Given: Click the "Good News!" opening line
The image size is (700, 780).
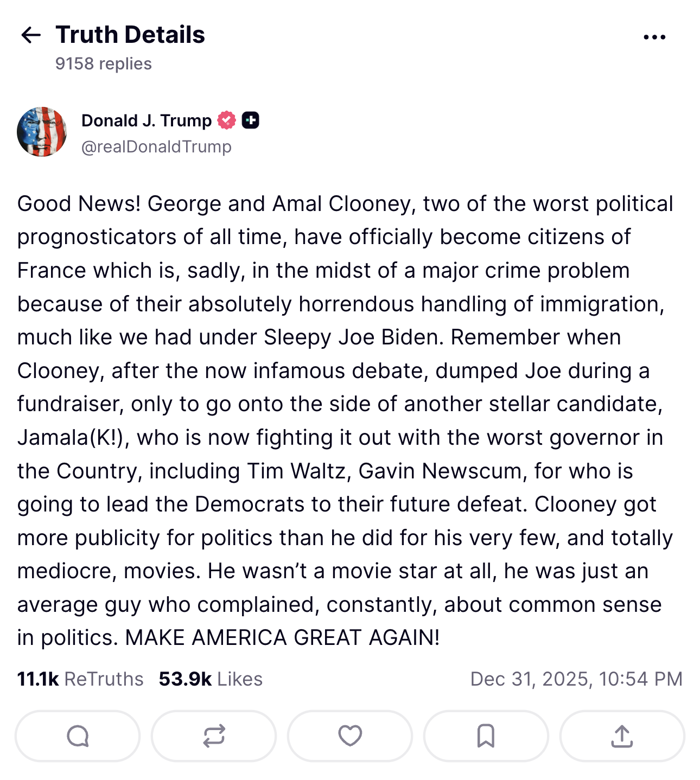Looking at the screenshot, I should pyautogui.click(x=79, y=204).
